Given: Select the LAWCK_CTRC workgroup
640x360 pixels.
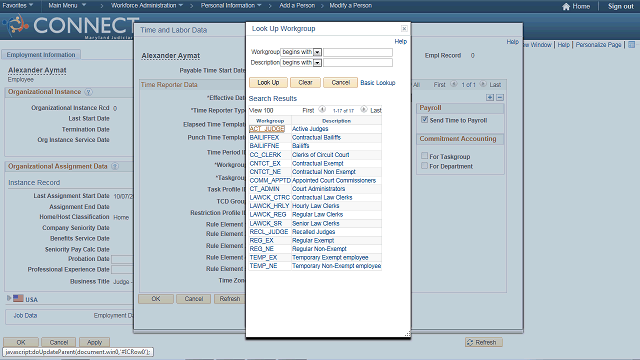Looking at the screenshot, I should [269, 198].
